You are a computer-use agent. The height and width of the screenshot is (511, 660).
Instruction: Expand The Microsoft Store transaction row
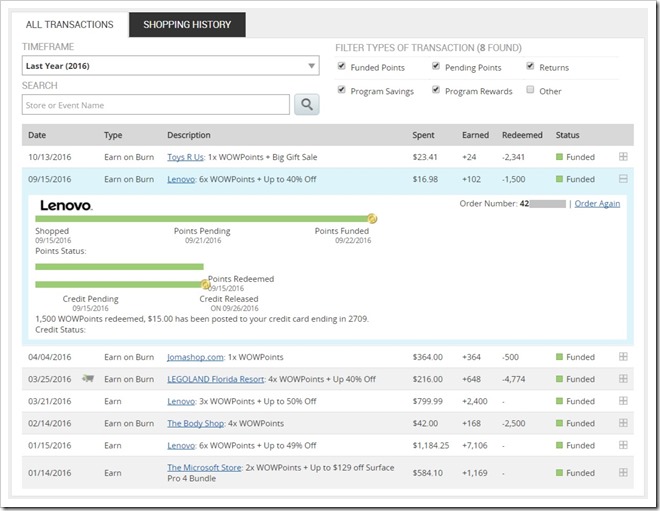pos(623,472)
